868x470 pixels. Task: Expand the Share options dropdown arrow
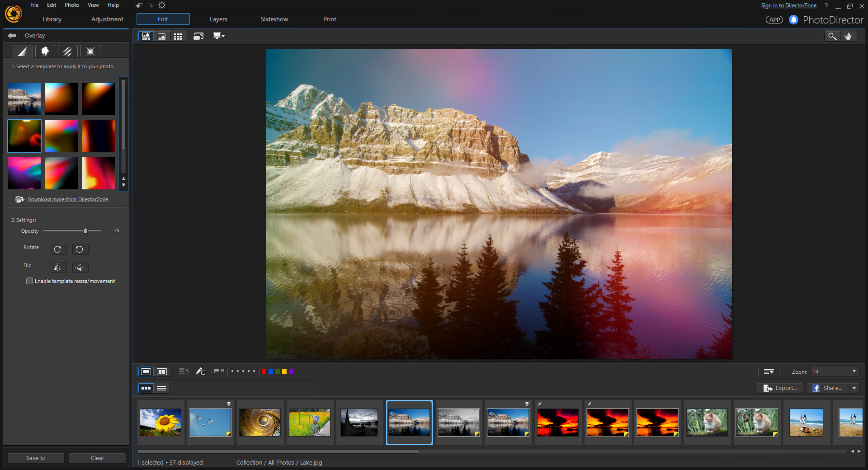854,388
